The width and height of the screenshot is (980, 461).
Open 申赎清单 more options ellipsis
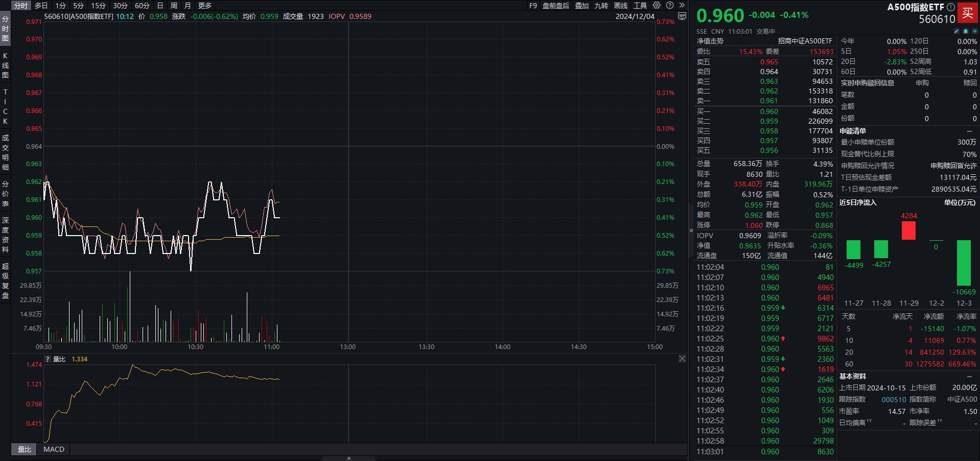(969, 131)
